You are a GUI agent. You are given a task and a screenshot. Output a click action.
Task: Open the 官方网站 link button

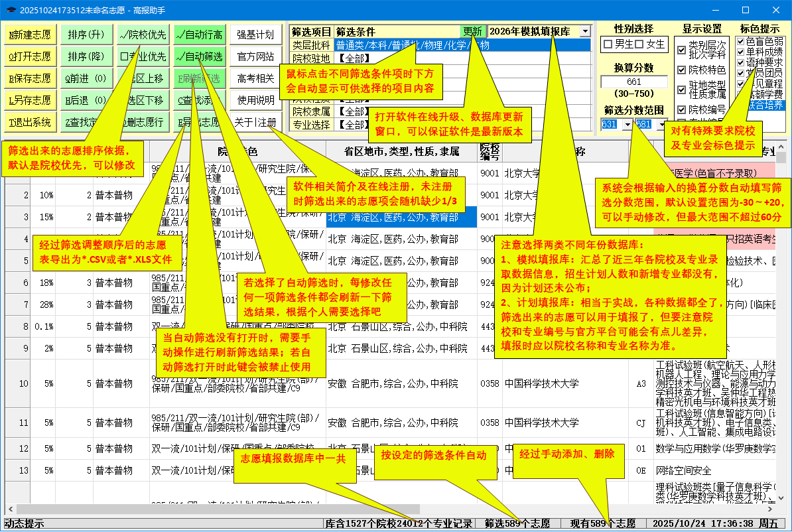pos(255,56)
